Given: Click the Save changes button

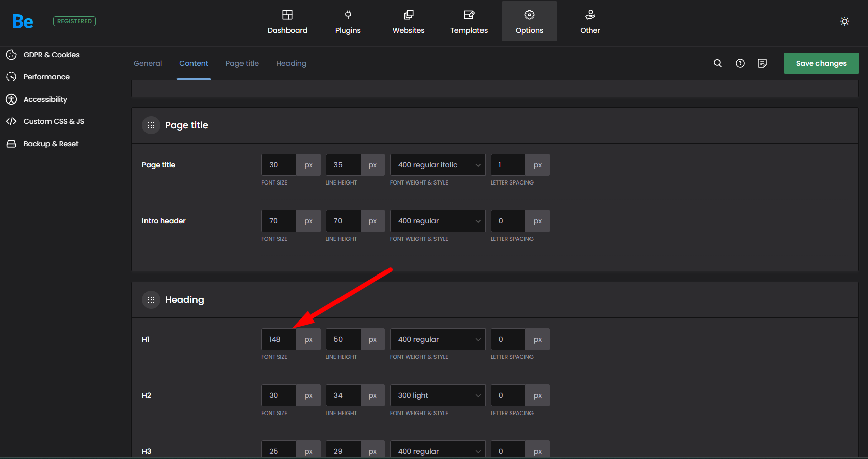Looking at the screenshot, I should click(821, 63).
